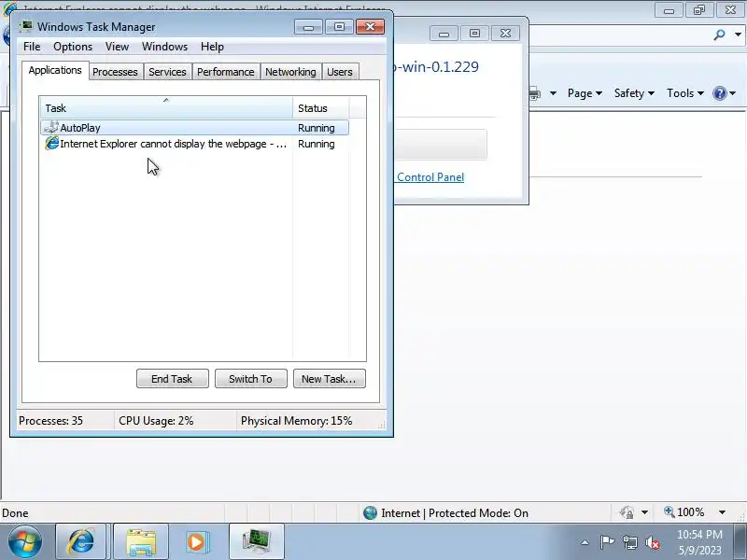This screenshot has height=560, width=747.
Task: Open the Control Panel link in AutoPlay window
Action: (430, 177)
